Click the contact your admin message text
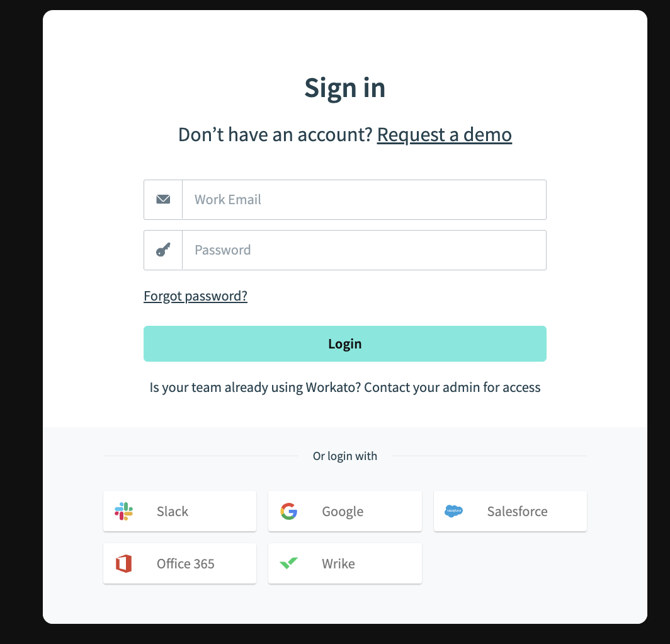Screen dimensions: 670x644 tap(344, 387)
